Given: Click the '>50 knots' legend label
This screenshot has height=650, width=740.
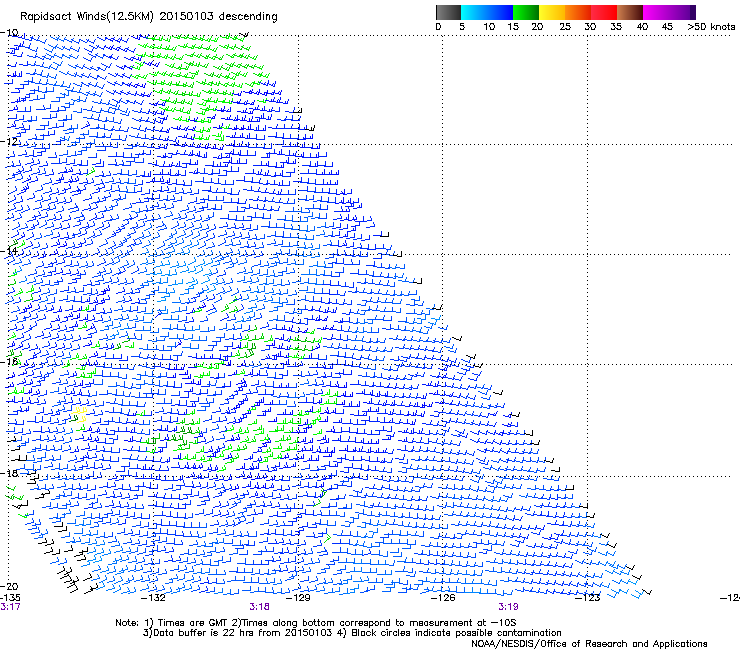Looking at the screenshot, I should [711, 27].
